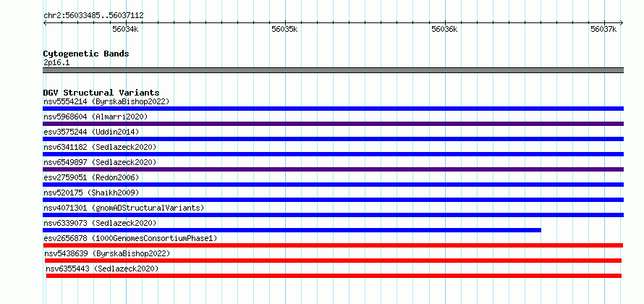Open esv2759051 (Redon2006) variant label
The width and height of the screenshot is (644, 304).
coord(91,177)
